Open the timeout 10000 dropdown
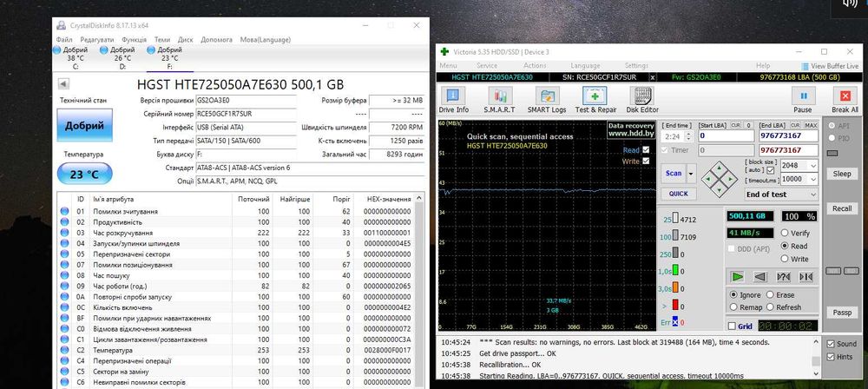The height and width of the screenshot is (389, 868). click(812, 179)
